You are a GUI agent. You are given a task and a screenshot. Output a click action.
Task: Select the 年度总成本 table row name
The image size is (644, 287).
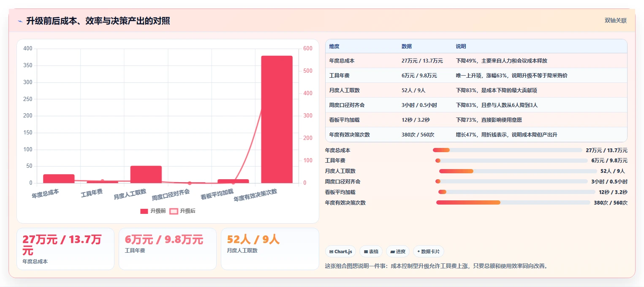click(x=342, y=61)
